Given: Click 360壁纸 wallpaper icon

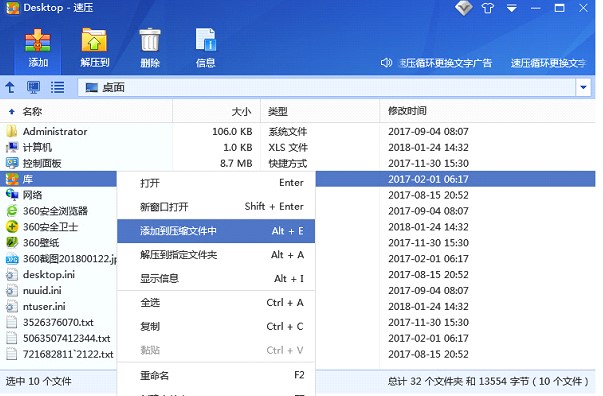Looking at the screenshot, I should click(x=12, y=242).
